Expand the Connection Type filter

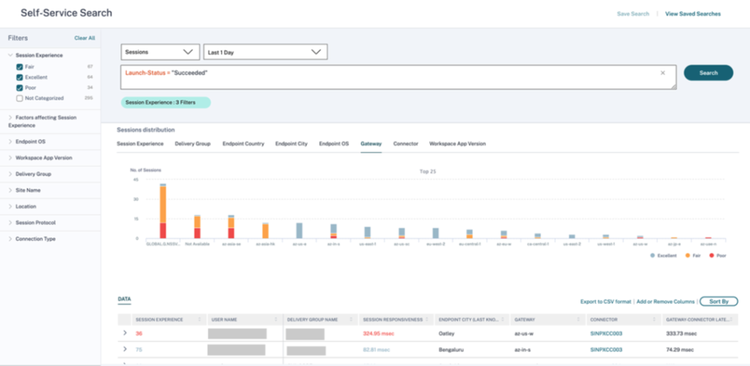11,239
